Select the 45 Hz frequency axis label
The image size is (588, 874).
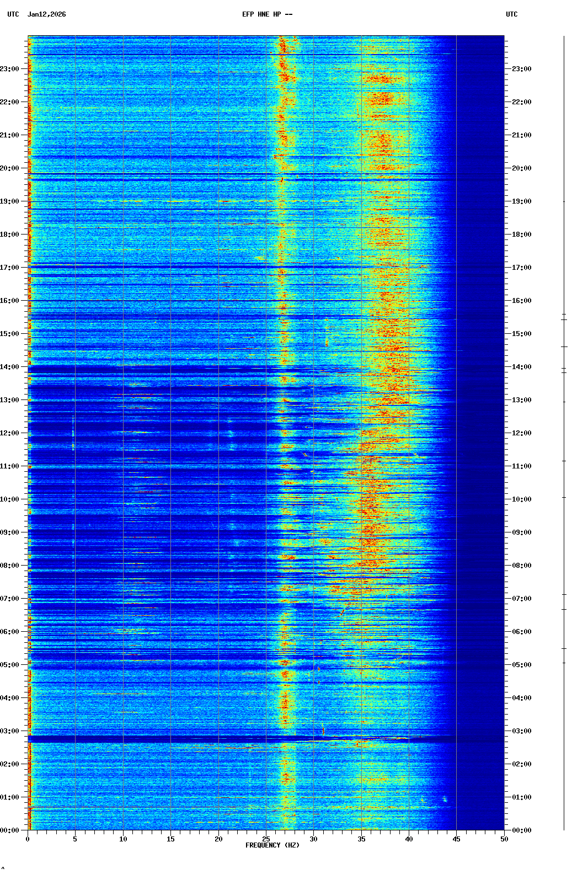coord(456,839)
